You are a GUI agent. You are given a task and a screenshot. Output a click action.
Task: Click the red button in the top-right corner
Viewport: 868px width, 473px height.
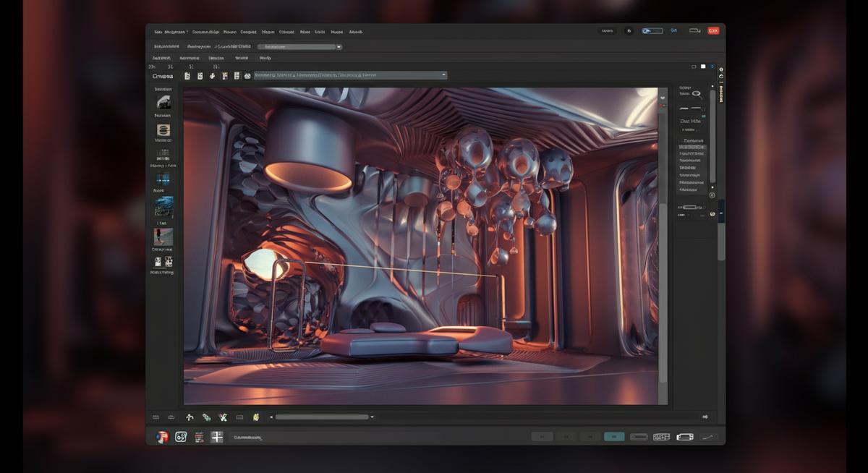click(x=713, y=31)
